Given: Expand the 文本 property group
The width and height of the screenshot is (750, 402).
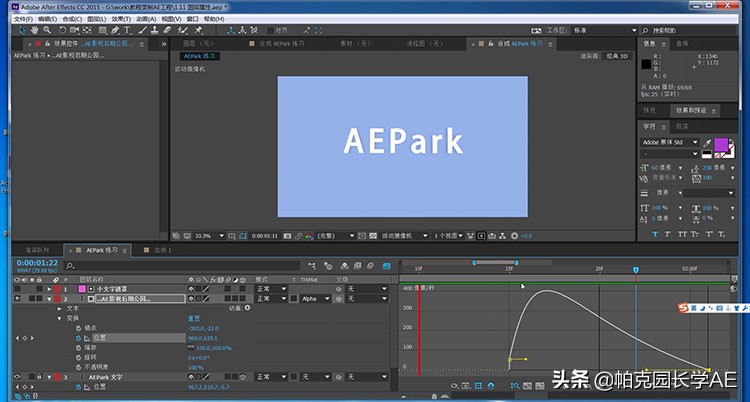Looking at the screenshot, I should tap(60, 309).
